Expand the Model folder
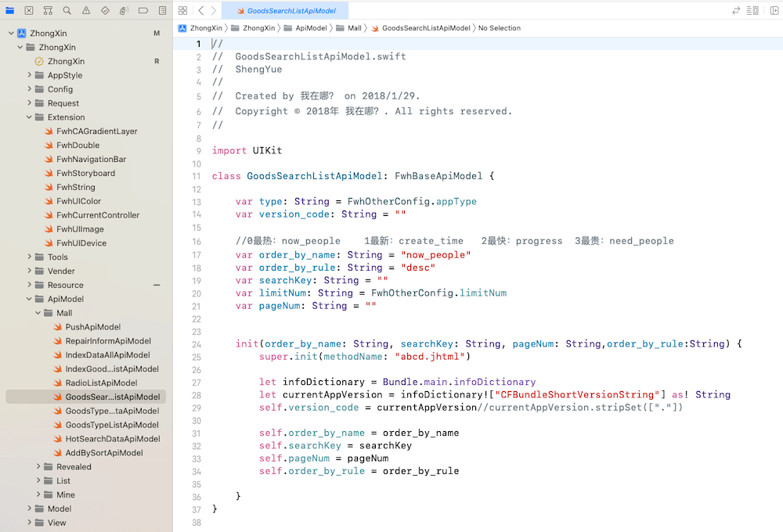 click(29, 508)
